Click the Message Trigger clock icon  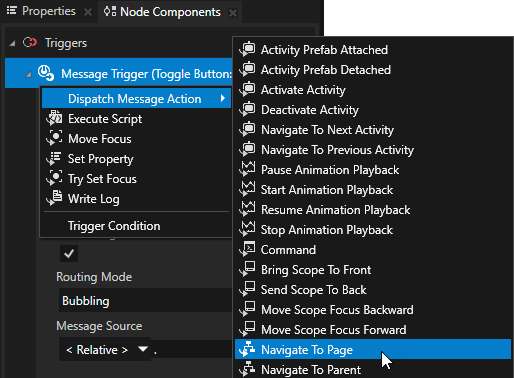tap(46, 73)
